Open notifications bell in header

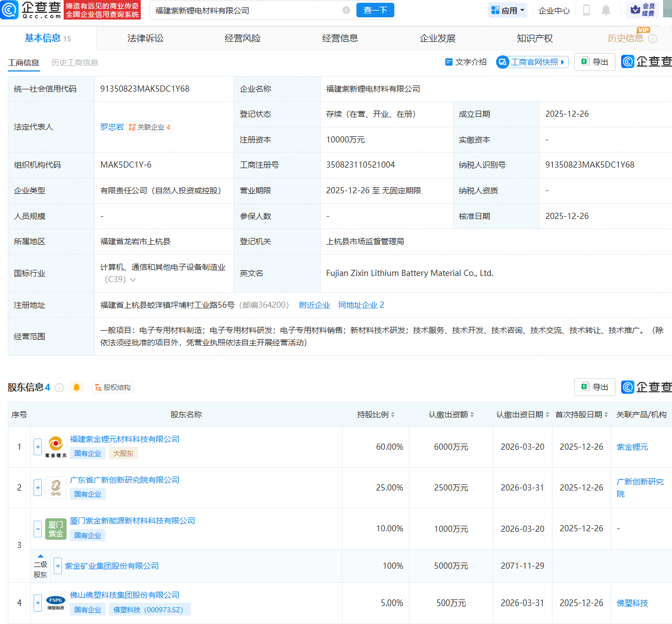click(x=606, y=10)
